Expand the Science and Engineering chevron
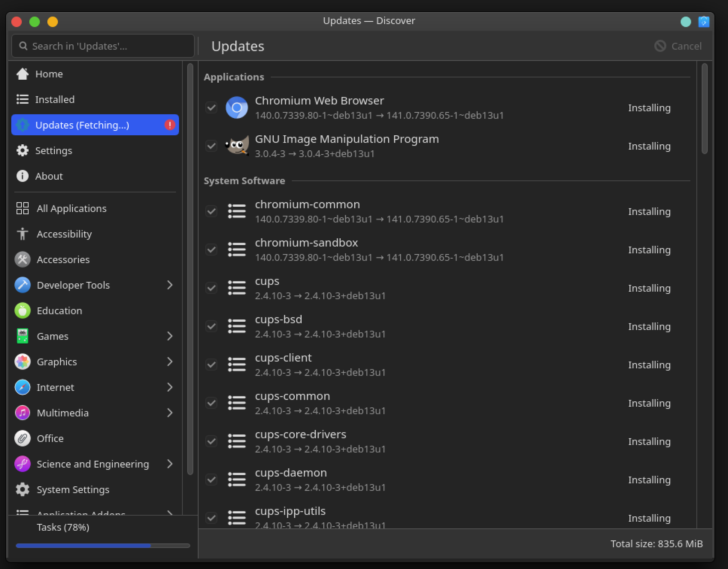This screenshot has height=569, width=728. coord(170,464)
